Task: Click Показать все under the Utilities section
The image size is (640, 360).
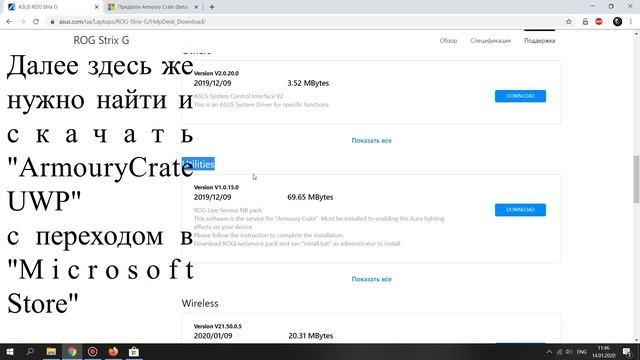Action: (x=371, y=279)
